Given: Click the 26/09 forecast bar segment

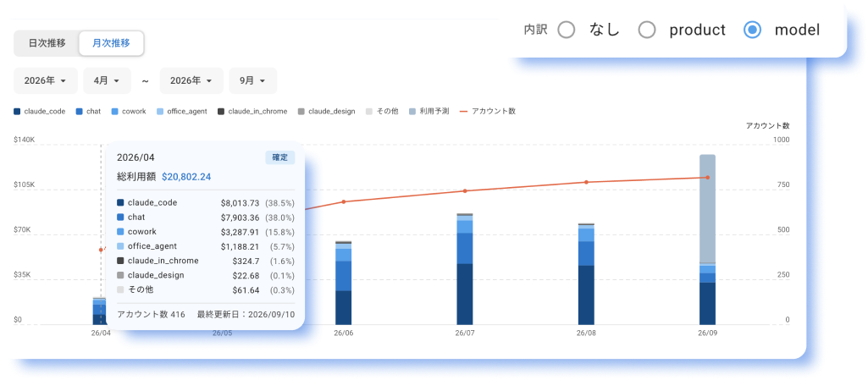Looking at the screenshot, I should click(707, 208).
